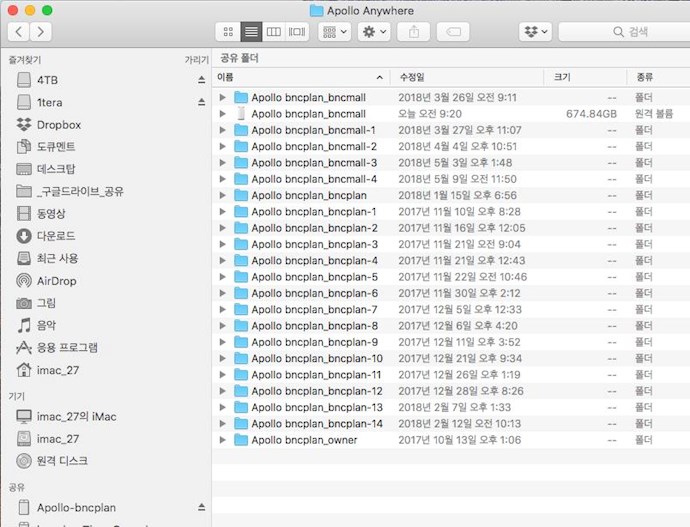The width and height of the screenshot is (690, 527).
Task: Click the Share toolbar button
Action: pos(413,32)
